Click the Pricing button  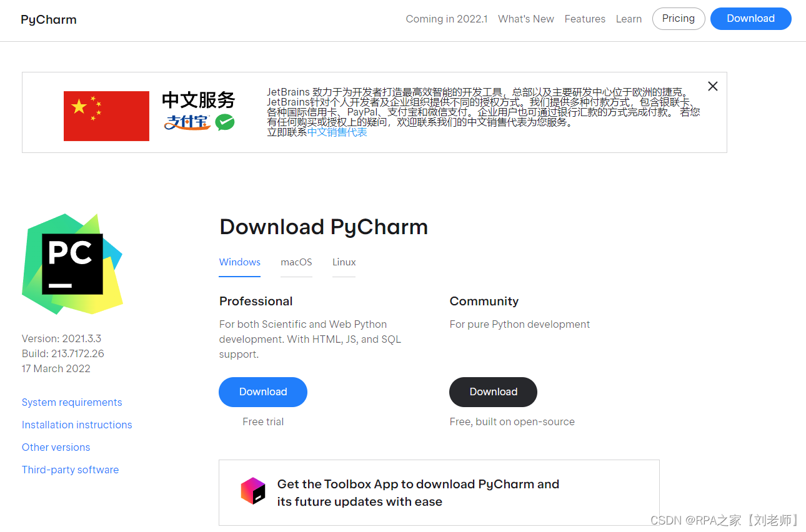pos(679,19)
